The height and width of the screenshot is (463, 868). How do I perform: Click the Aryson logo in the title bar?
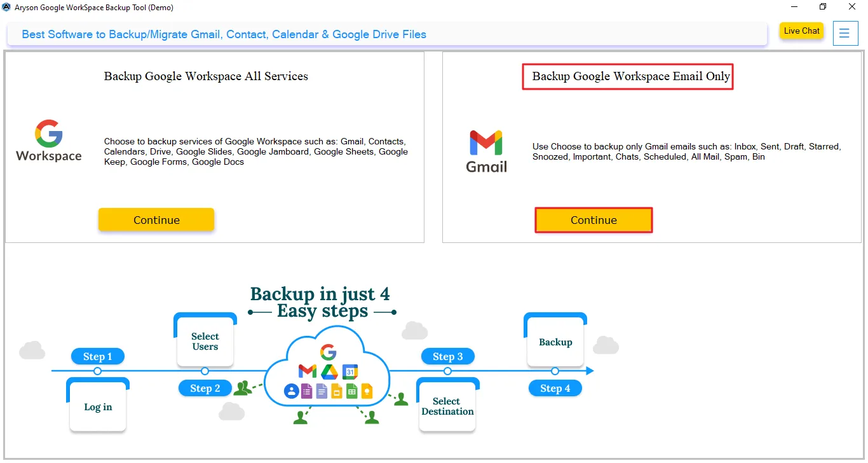6,6
